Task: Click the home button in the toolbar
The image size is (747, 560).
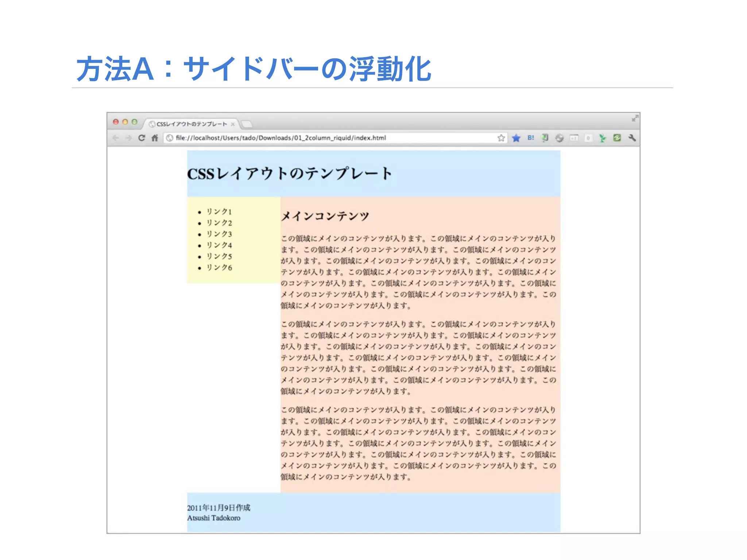Action: (x=155, y=138)
